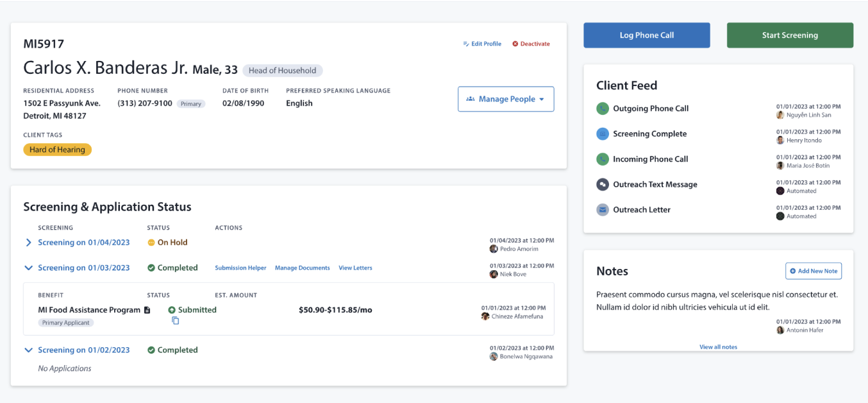Click Antonin Hafer's avatar in Notes
The width and height of the screenshot is (868, 403).
[x=780, y=330]
